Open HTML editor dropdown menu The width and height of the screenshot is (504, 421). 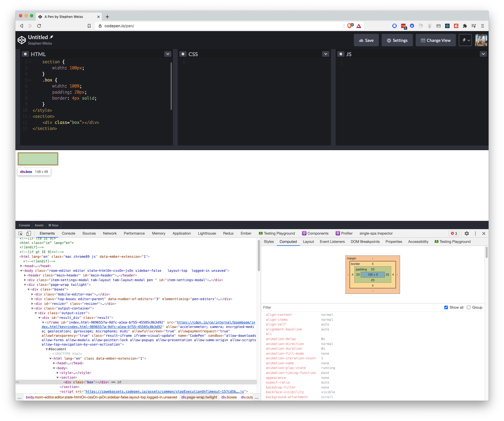click(x=168, y=54)
